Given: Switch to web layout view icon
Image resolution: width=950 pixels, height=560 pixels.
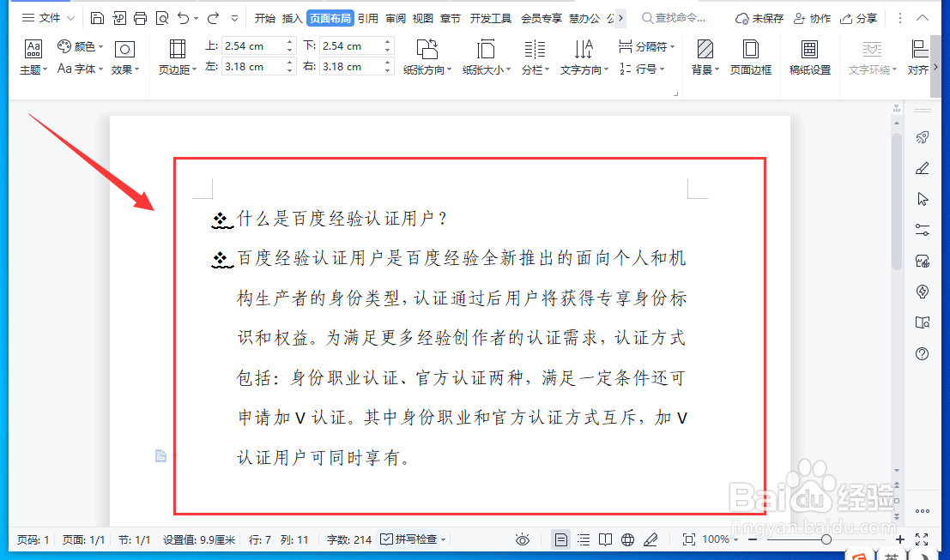Looking at the screenshot, I should pyautogui.click(x=627, y=539).
